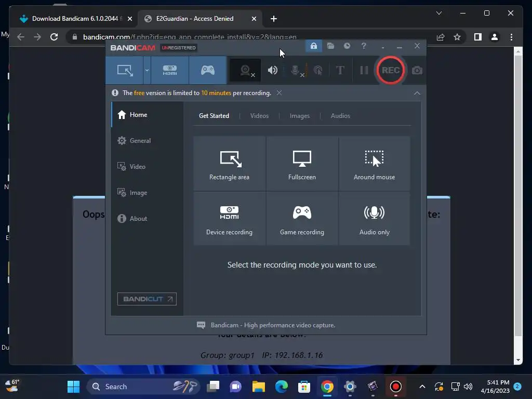This screenshot has width=532, height=399.
Task: Click the taskbar Search box
Action: pos(143,387)
